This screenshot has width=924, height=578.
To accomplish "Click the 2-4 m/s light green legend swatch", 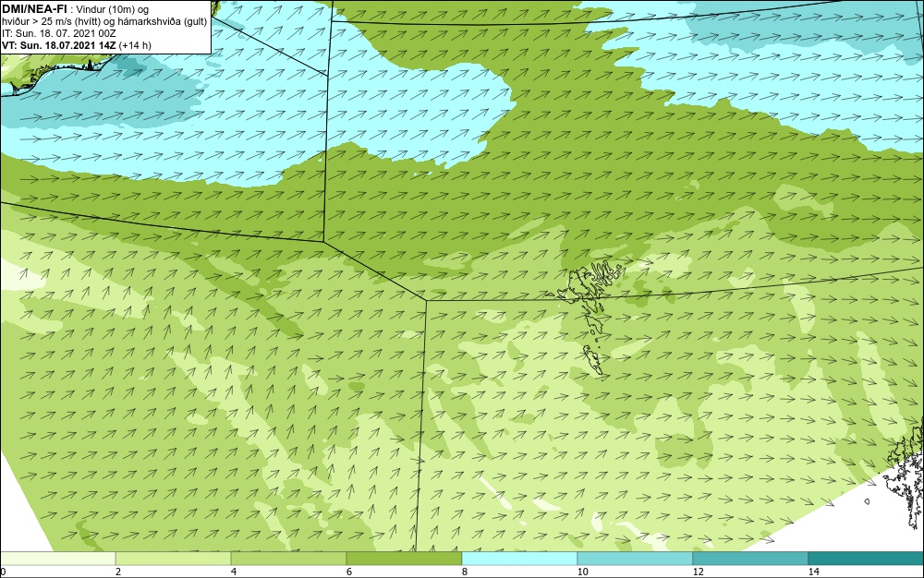I will pyautogui.click(x=174, y=559).
